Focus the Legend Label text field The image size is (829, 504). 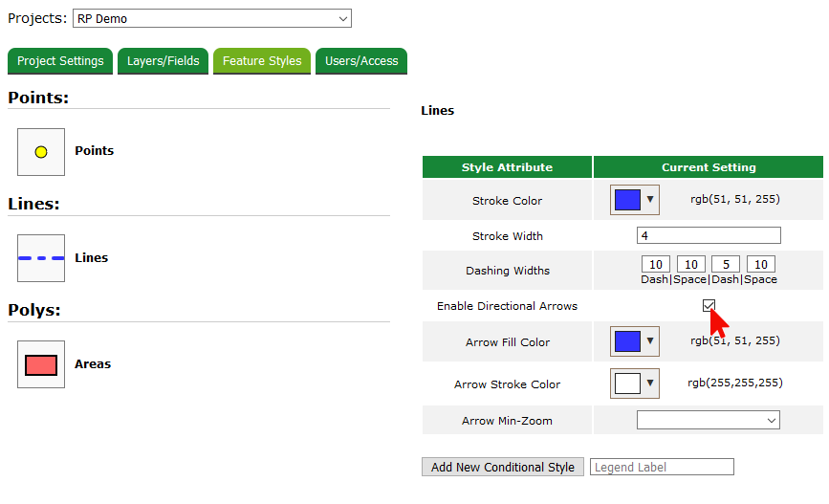[x=662, y=467]
